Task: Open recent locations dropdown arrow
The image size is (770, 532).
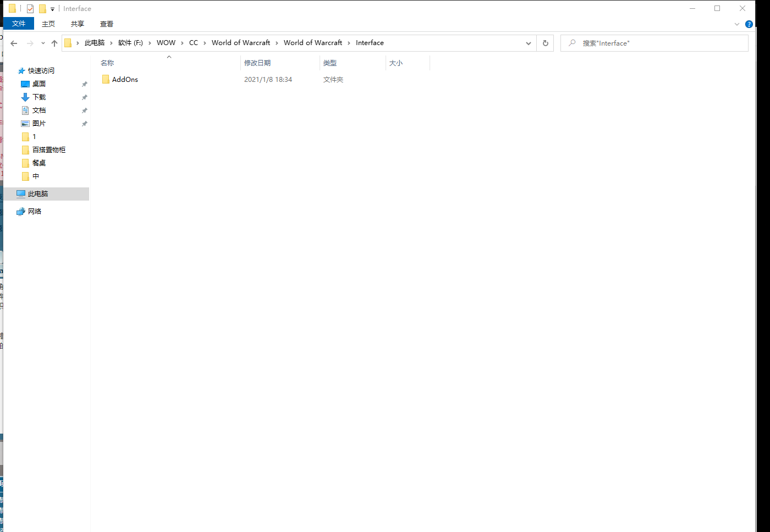Action: 43,43
